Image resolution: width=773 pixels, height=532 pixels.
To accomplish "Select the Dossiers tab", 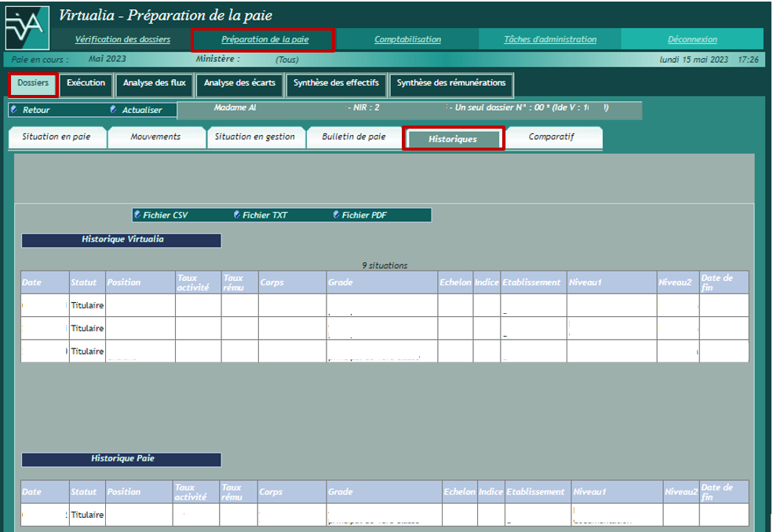I will (x=33, y=83).
